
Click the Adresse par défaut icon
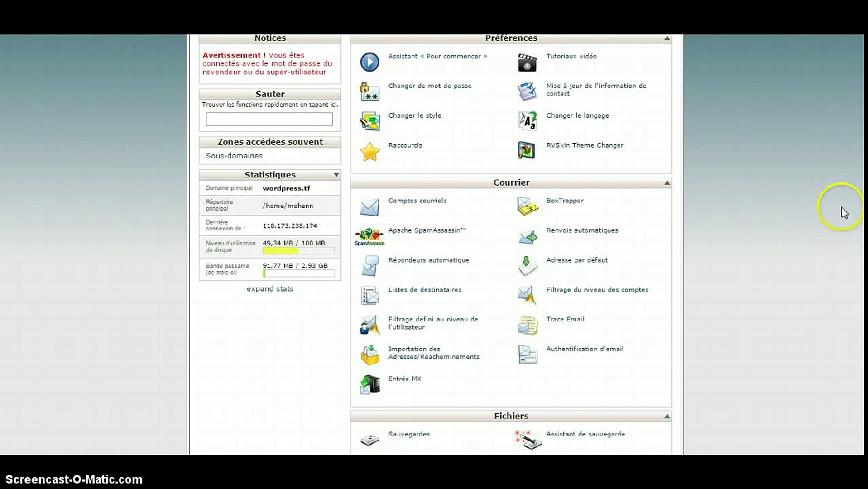click(x=527, y=266)
